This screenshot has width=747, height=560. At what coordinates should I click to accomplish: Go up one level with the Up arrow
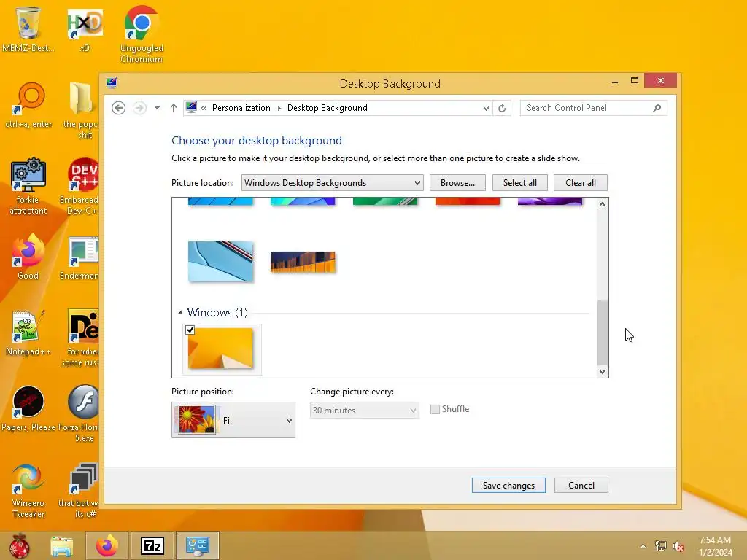pos(174,108)
